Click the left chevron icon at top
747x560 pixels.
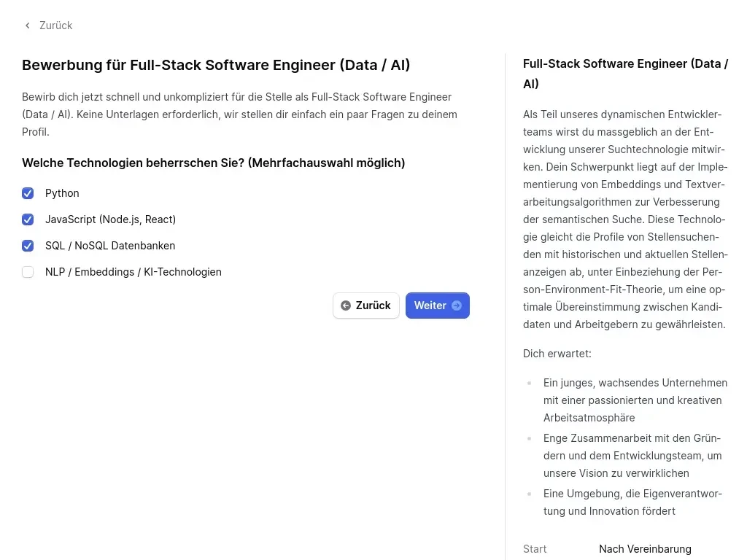(x=28, y=26)
